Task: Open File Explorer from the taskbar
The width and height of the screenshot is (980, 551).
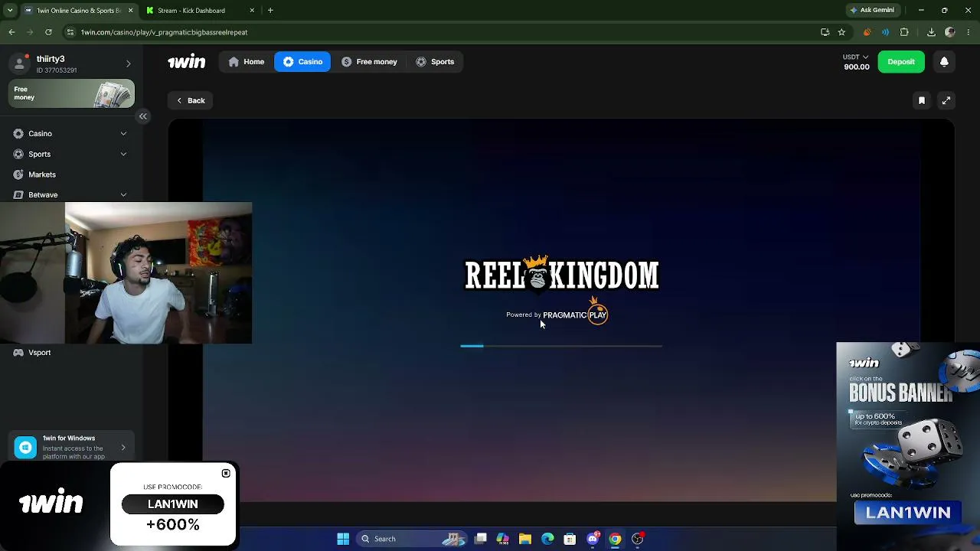Action: point(525,539)
